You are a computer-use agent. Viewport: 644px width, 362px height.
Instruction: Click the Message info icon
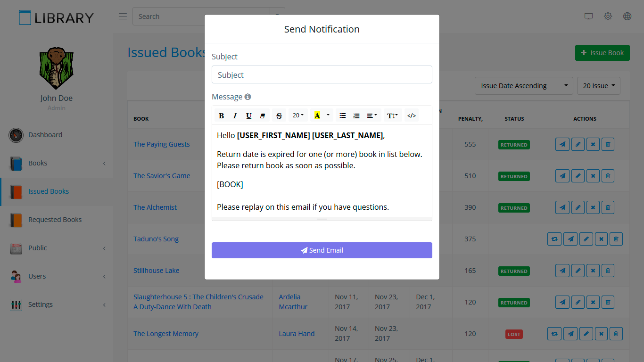pyautogui.click(x=248, y=97)
